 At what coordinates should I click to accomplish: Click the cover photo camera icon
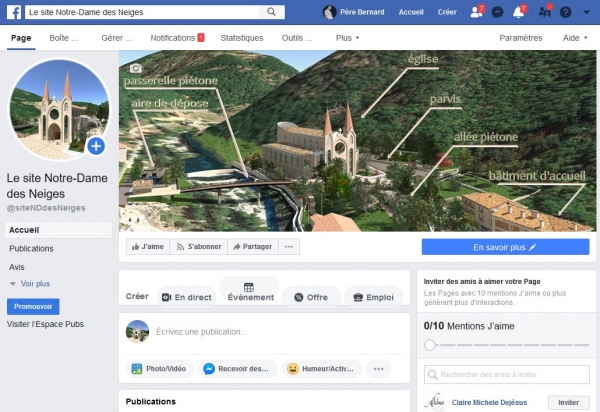[136, 68]
